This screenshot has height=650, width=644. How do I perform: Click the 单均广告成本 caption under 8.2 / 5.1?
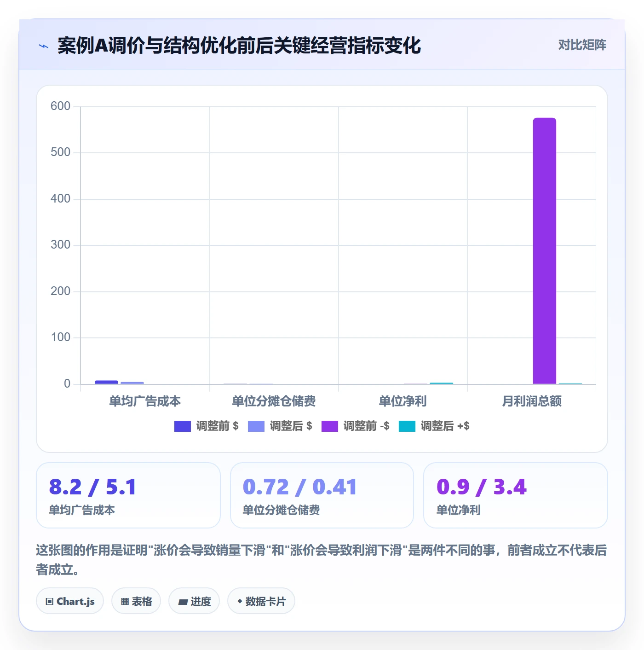82,510
